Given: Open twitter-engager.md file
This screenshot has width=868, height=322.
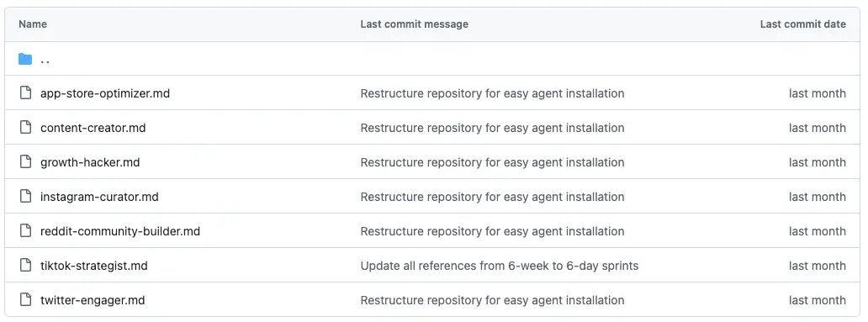Looking at the screenshot, I should (x=93, y=300).
